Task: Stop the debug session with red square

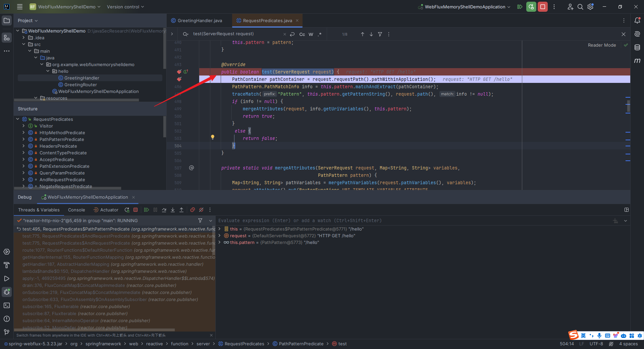Action: click(136, 210)
